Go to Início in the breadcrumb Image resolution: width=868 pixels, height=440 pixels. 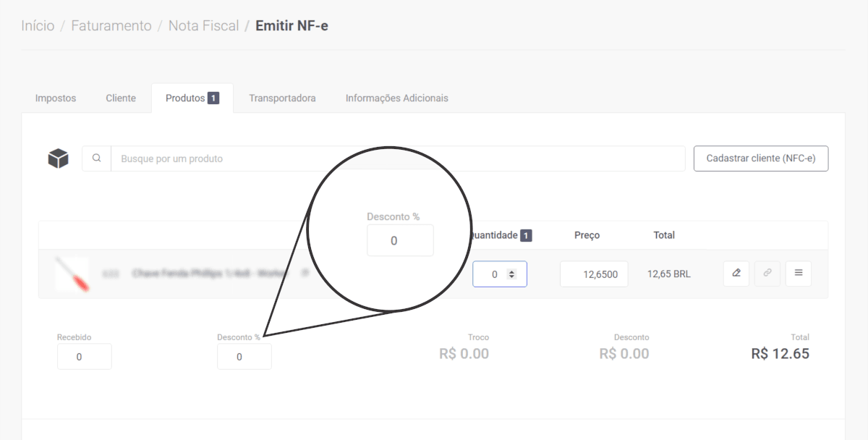click(x=38, y=26)
